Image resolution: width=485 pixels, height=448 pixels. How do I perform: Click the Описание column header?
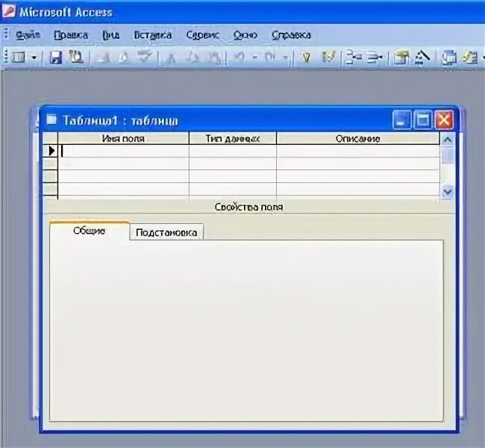(358, 138)
